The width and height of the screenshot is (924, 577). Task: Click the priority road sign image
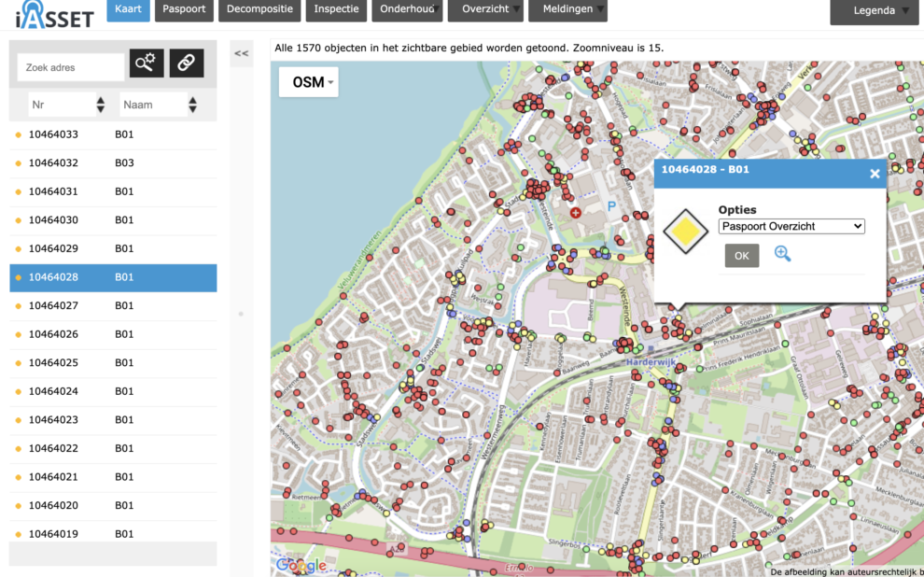[x=686, y=233]
